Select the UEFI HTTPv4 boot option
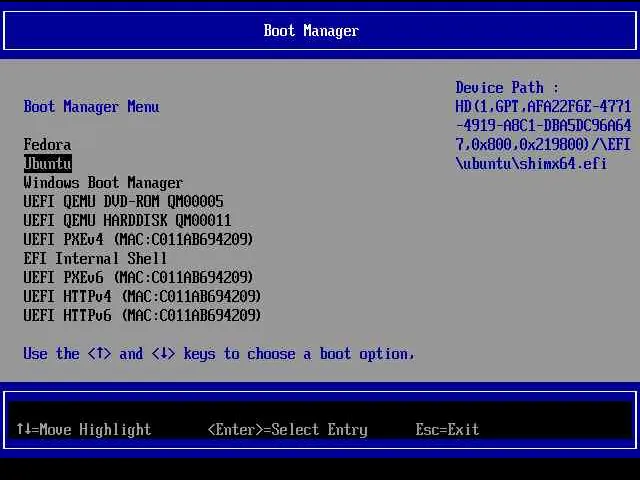The image size is (640, 480). click(x=142, y=297)
